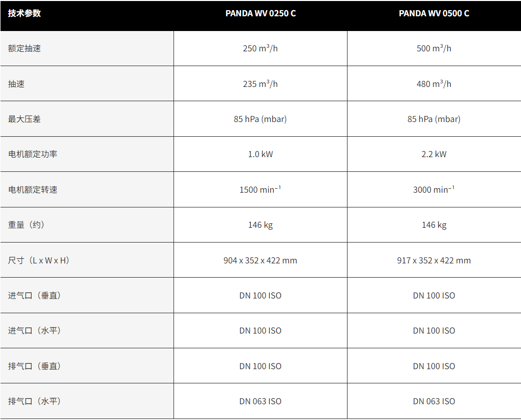Screen dimensions: 521x420
Task: Click the 904 x 352 x 422 mm dimension
Action: (x=260, y=260)
